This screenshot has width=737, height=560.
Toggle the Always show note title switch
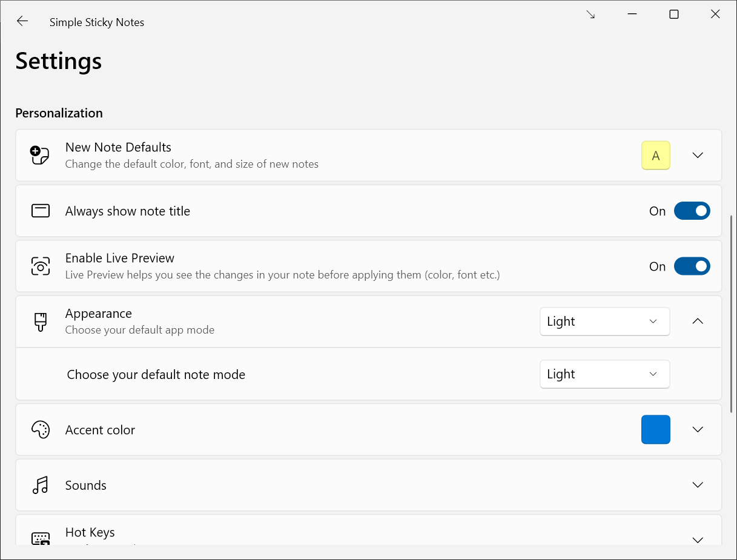tap(692, 211)
